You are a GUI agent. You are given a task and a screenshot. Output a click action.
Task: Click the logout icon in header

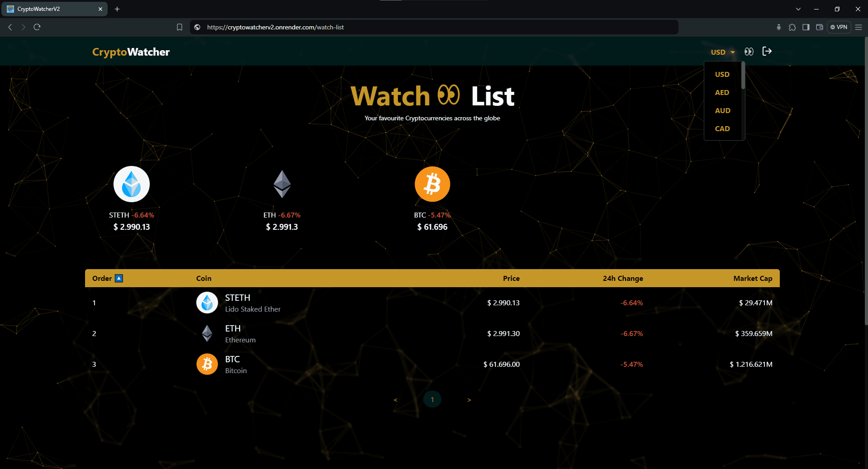click(767, 52)
